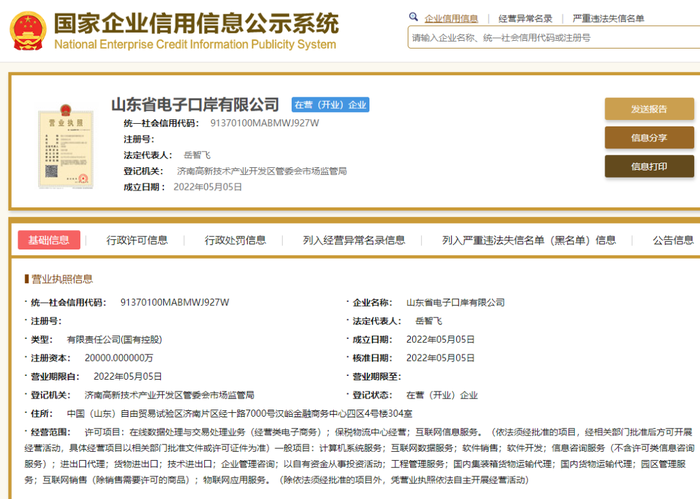
Task: Click the 营业执照信息 section heading
Action: tap(62, 279)
